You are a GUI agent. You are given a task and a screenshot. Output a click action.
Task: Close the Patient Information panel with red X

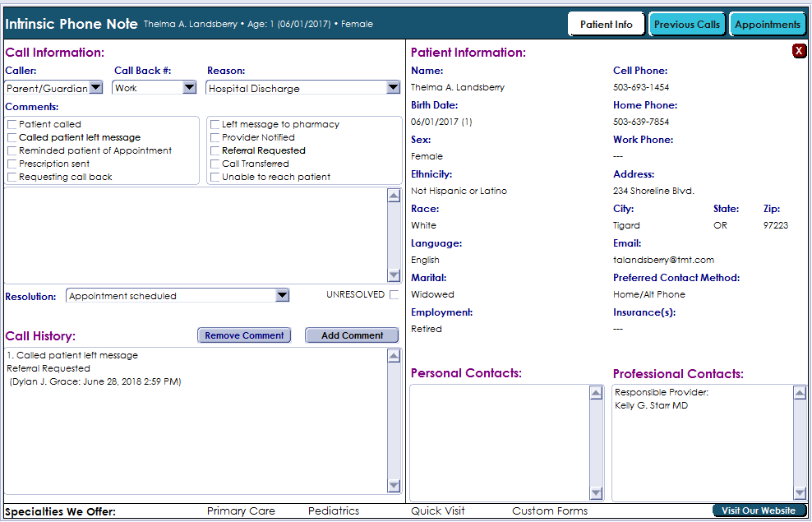point(799,51)
